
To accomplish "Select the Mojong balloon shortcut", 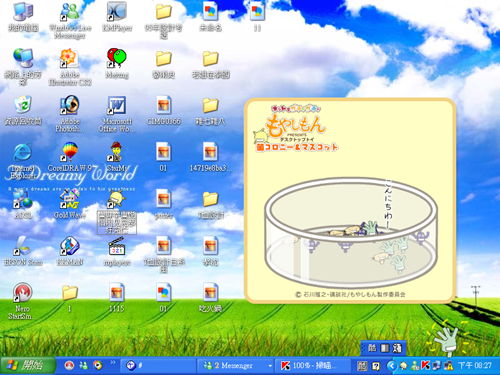I will pyautogui.click(x=117, y=63).
